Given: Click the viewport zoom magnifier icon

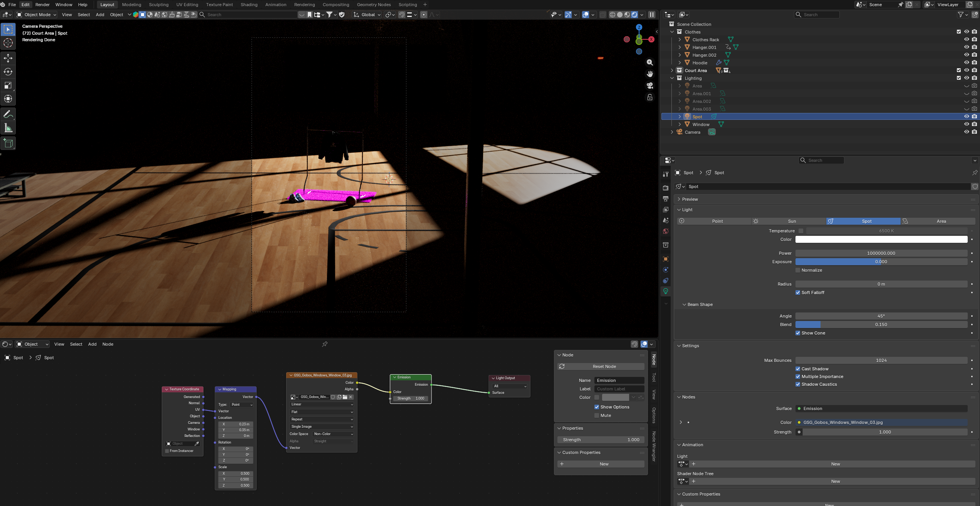Looking at the screenshot, I should (x=650, y=62).
